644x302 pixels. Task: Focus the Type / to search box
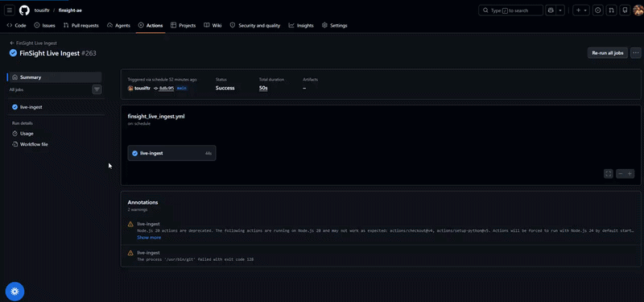[510, 10]
